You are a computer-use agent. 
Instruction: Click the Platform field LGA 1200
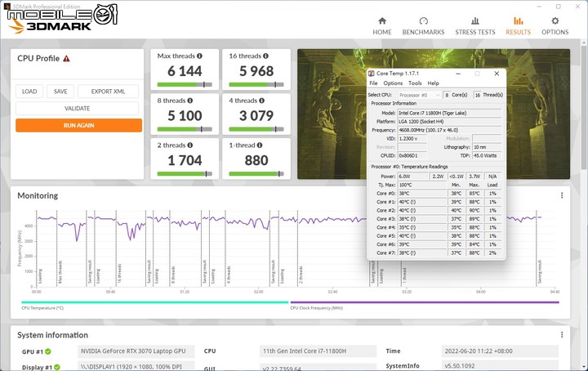click(x=449, y=122)
